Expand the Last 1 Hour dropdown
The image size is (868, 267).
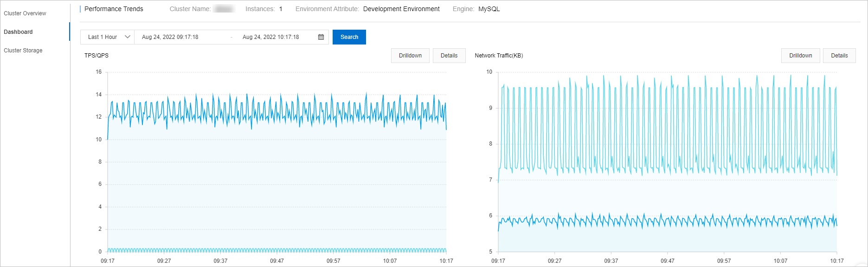tap(107, 37)
